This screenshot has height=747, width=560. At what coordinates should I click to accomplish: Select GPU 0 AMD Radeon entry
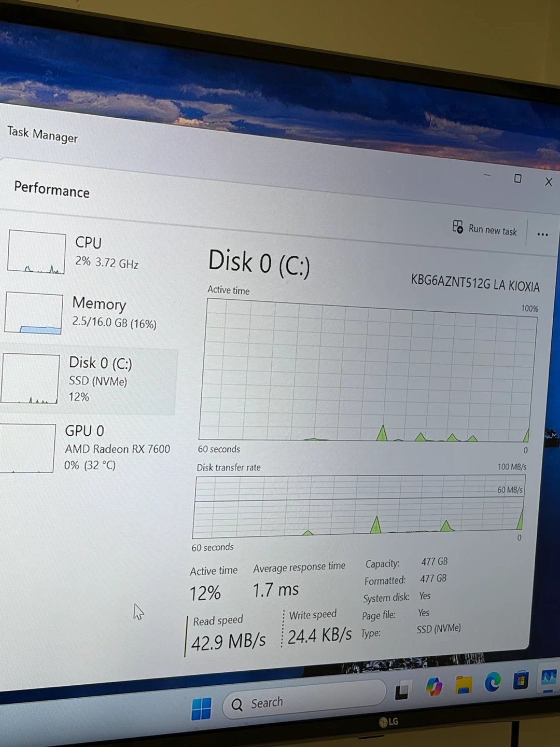click(x=87, y=448)
